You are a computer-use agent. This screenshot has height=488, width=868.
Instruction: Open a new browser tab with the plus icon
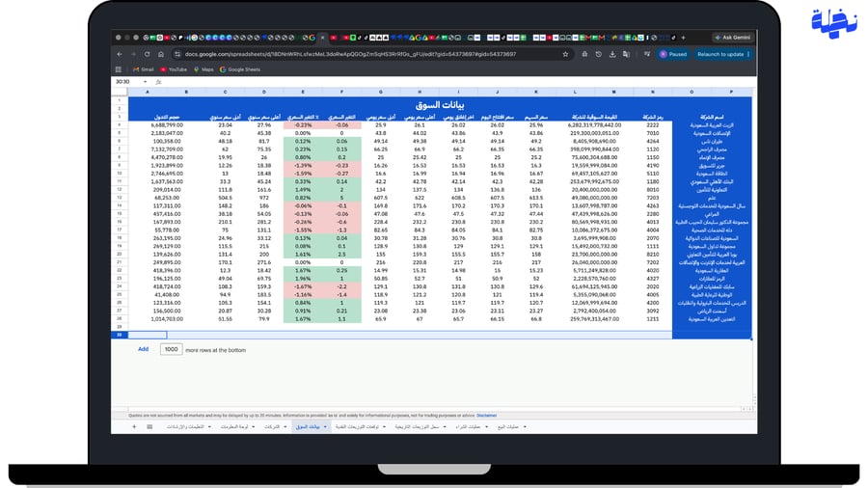683,38
